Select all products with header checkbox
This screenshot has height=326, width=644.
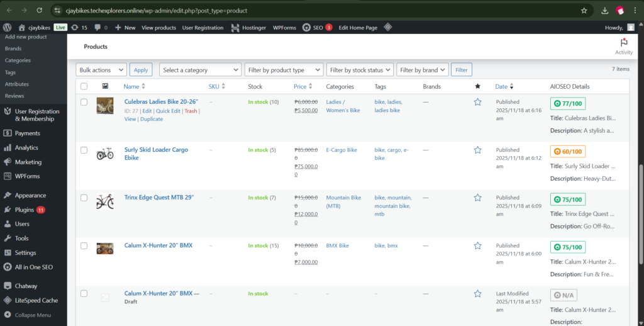pyautogui.click(x=84, y=86)
